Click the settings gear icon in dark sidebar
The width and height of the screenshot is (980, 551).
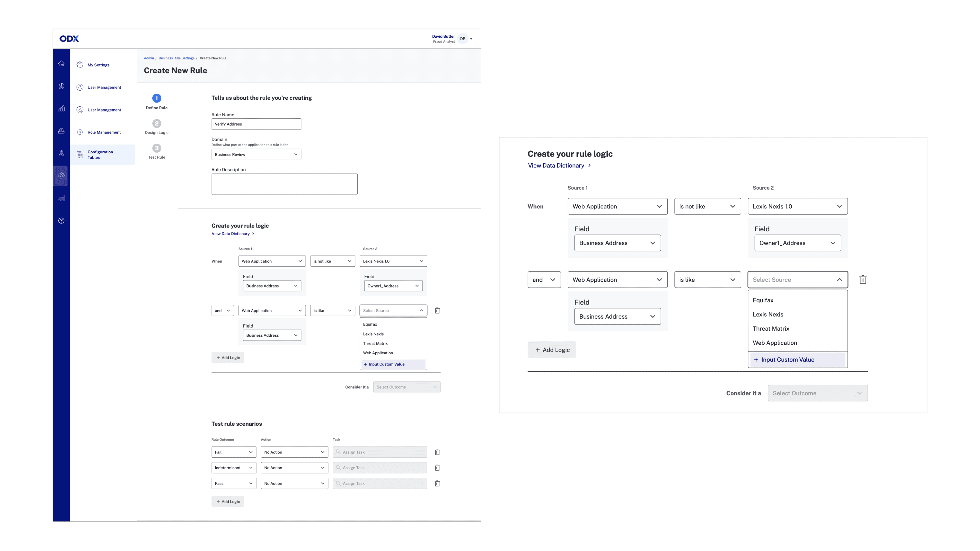[61, 176]
